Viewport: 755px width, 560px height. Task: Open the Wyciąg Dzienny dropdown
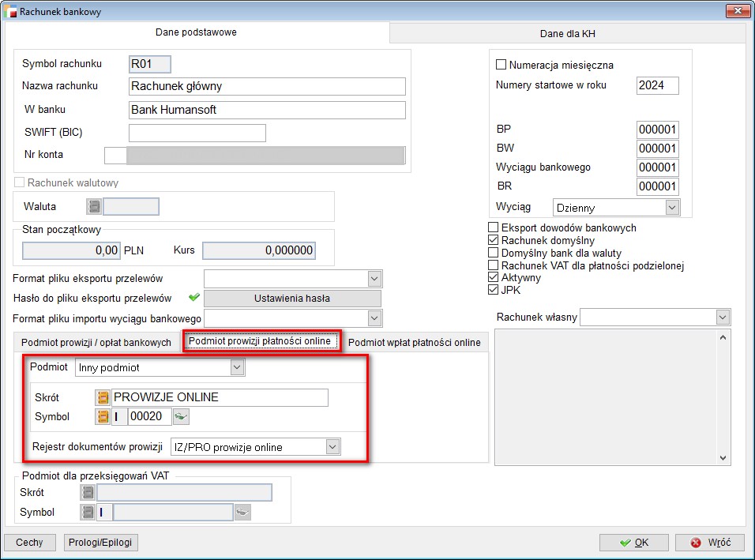(x=671, y=208)
